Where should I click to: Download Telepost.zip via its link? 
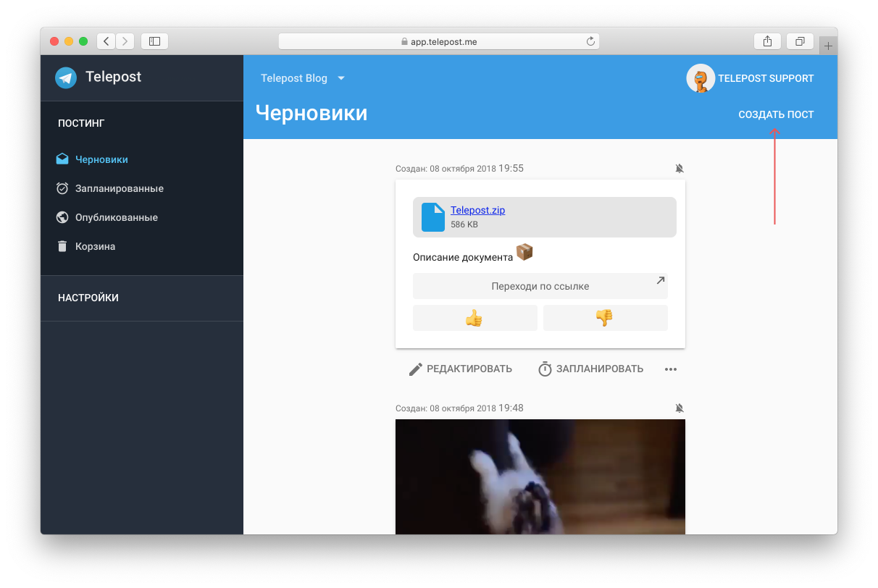(x=477, y=210)
